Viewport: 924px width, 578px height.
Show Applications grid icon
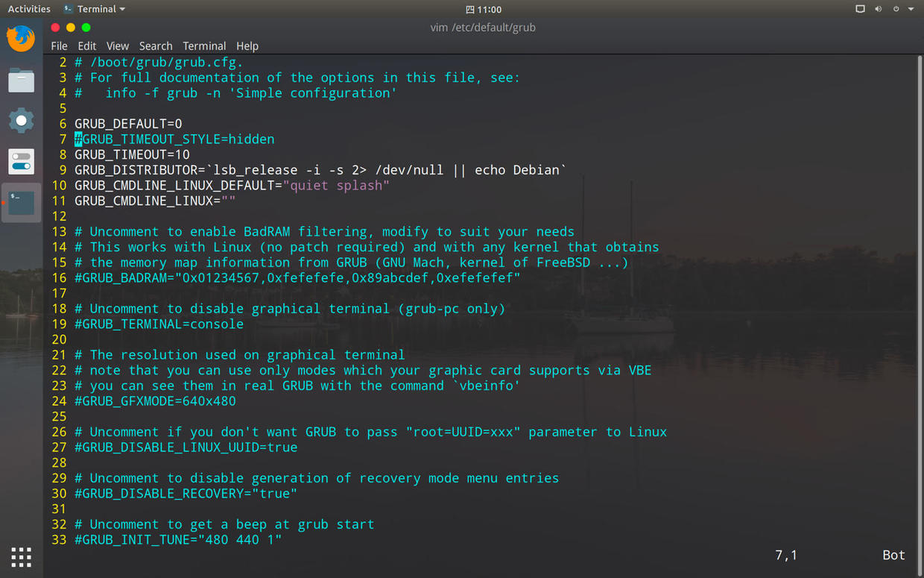coord(21,556)
